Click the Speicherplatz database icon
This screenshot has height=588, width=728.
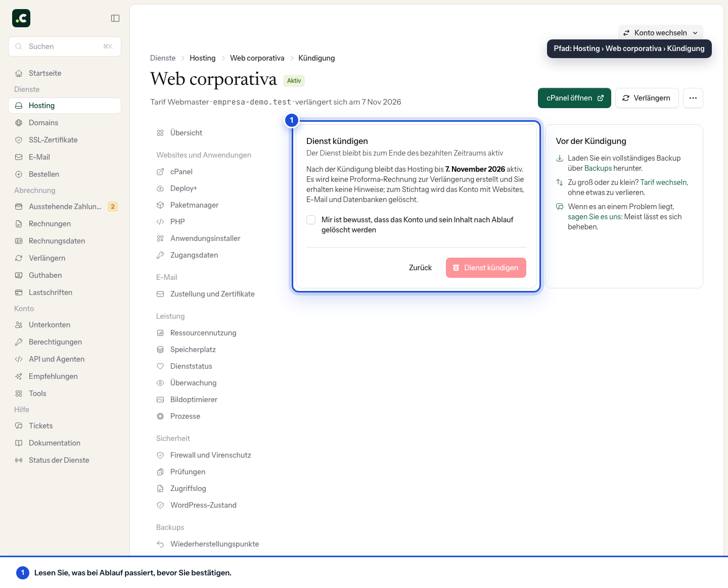160,350
